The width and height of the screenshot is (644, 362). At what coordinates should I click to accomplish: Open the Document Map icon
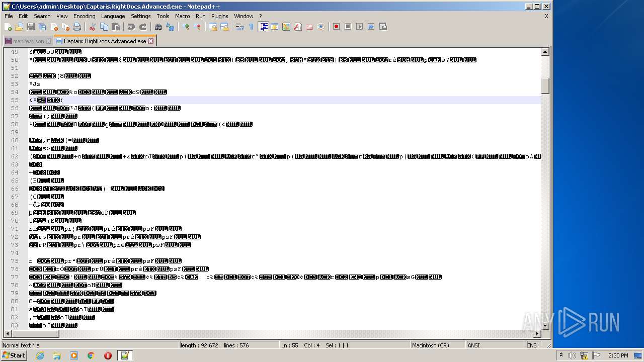[286, 27]
